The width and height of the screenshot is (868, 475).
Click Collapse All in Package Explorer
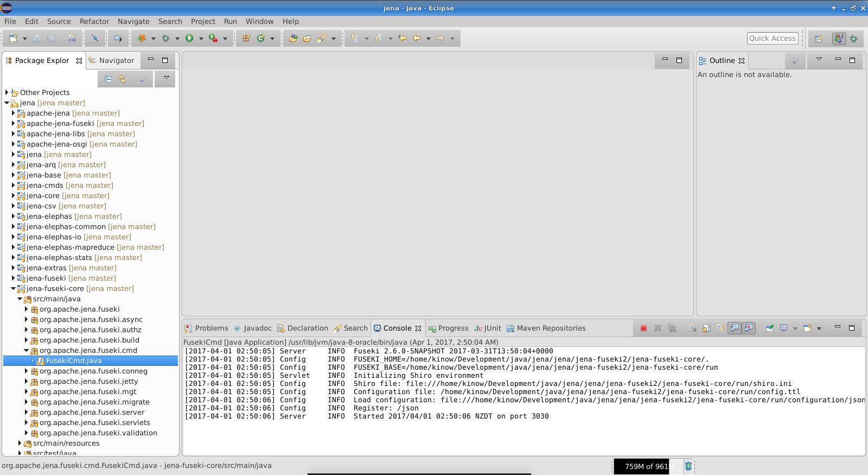point(108,79)
